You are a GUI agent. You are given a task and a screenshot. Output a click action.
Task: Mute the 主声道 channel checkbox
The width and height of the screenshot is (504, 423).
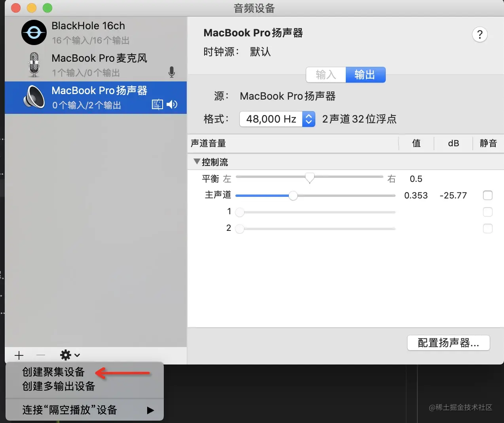coord(488,195)
